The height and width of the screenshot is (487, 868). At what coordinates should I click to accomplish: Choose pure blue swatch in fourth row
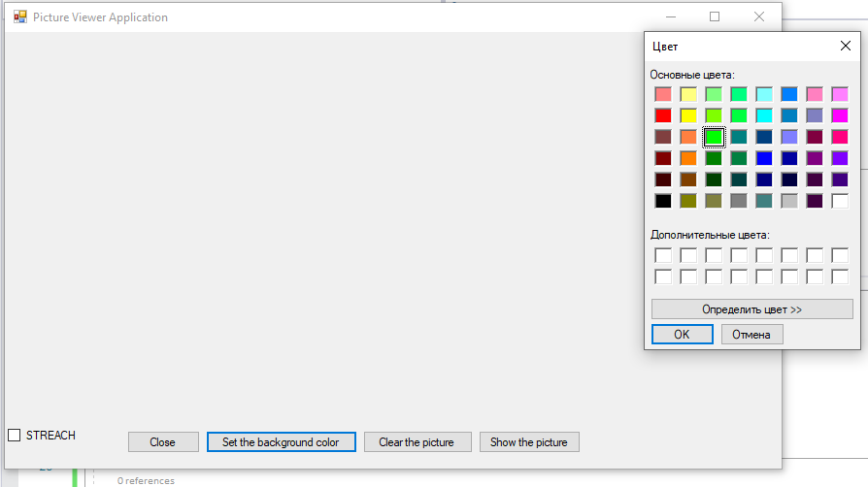tap(764, 158)
